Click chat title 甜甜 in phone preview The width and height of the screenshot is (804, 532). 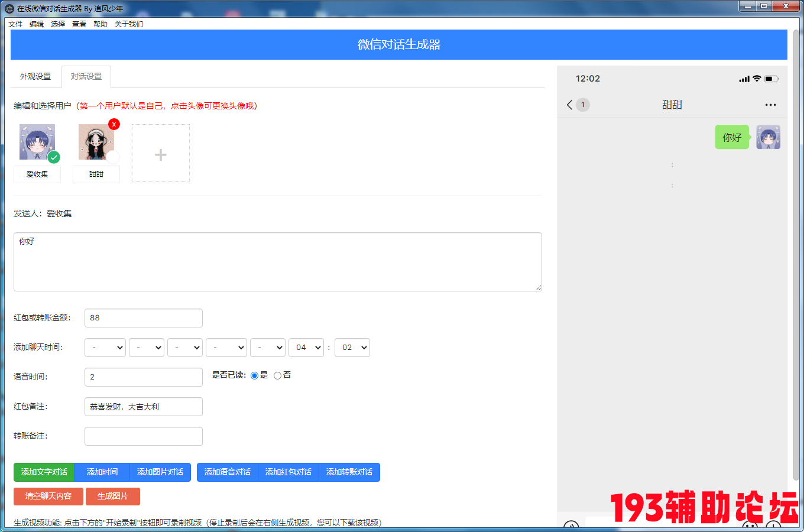tap(672, 105)
